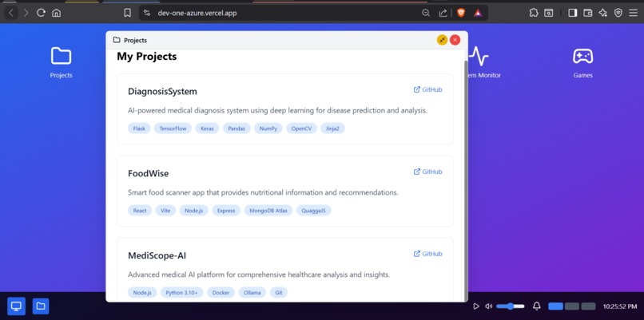Click the OpenCV tag
This screenshot has height=320, width=644.
[301, 128]
